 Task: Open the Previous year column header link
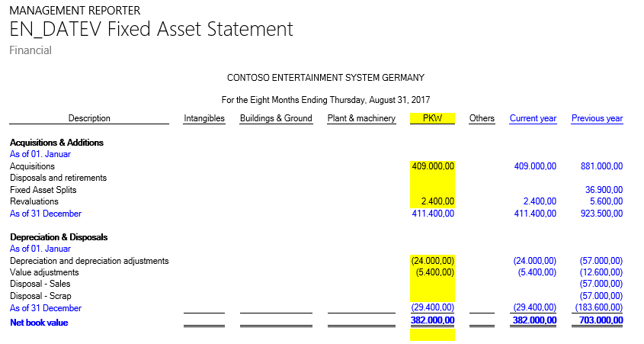pyautogui.click(x=597, y=118)
